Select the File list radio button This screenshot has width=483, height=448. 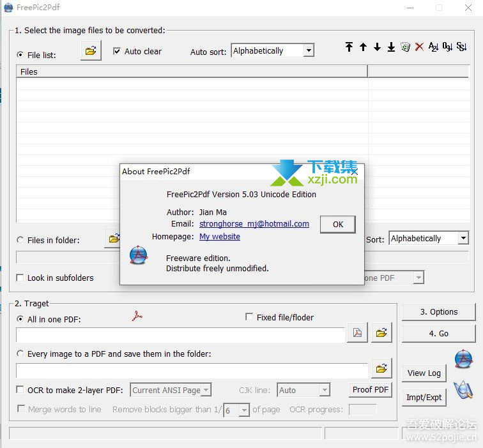(20, 55)
